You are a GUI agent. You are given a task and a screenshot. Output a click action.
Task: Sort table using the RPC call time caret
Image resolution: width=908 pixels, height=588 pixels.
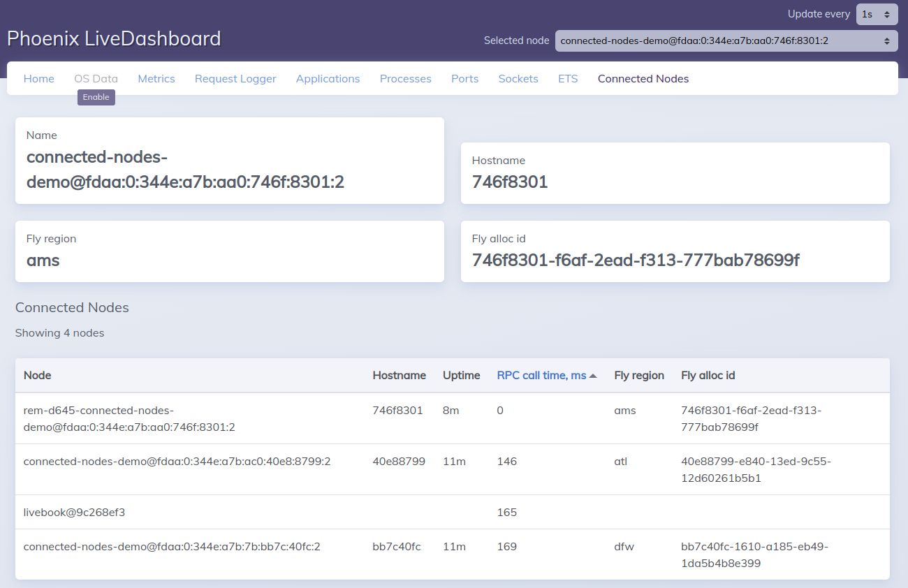(x=593, y=374)
